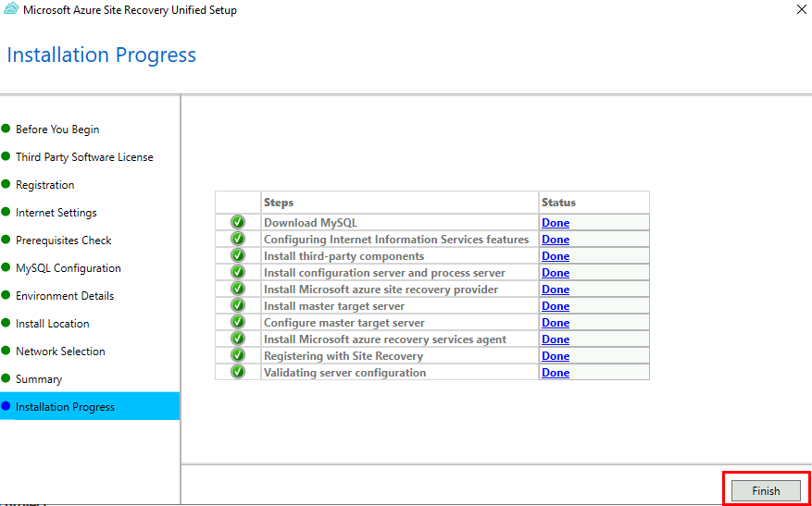
Task: Go to the Summary step
Action: point(39,379)
